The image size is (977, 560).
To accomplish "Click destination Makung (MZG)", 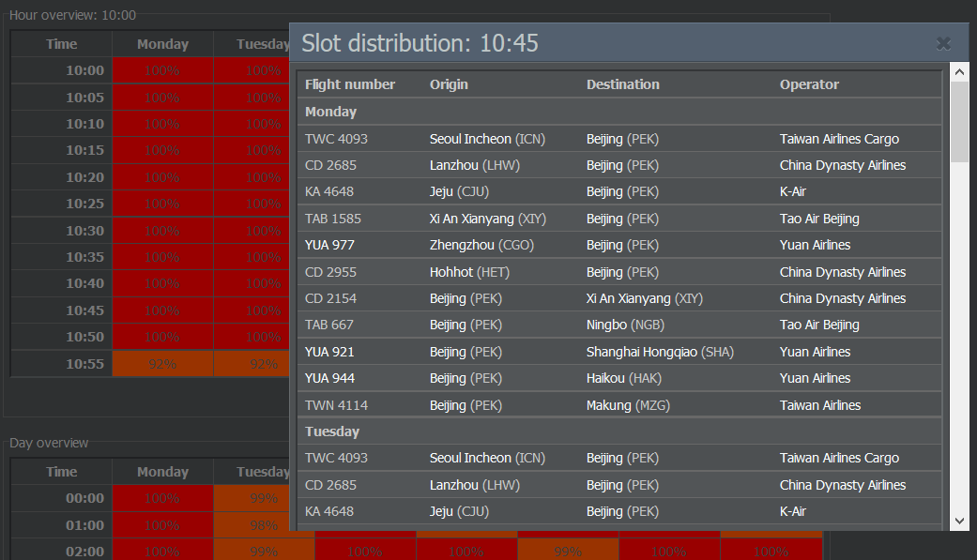I will pyautogui.click(x=628, y=405).
